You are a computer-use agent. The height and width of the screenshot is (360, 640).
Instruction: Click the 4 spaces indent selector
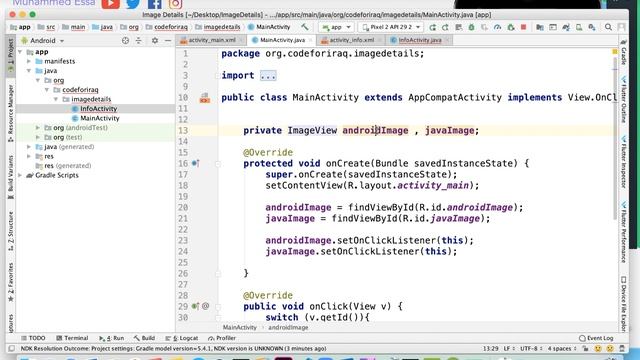point(562,349)
